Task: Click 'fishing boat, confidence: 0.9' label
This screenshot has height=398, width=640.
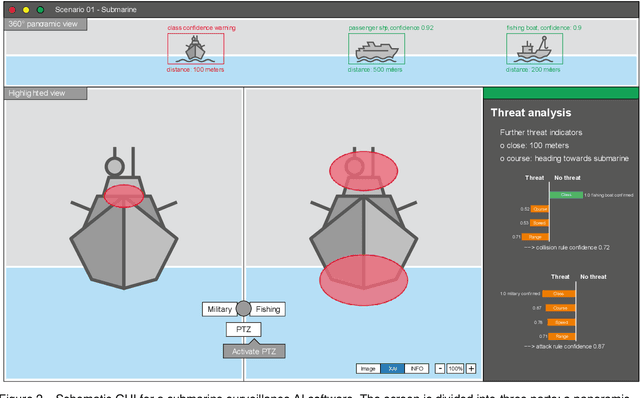Action: click(544, 28)
